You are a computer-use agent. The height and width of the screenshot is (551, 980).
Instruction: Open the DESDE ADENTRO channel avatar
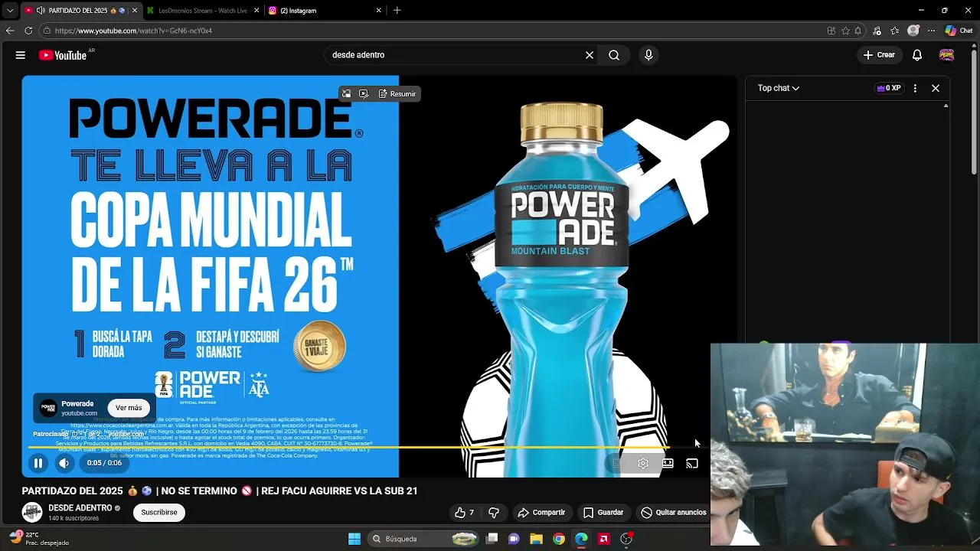click(32, 512)
